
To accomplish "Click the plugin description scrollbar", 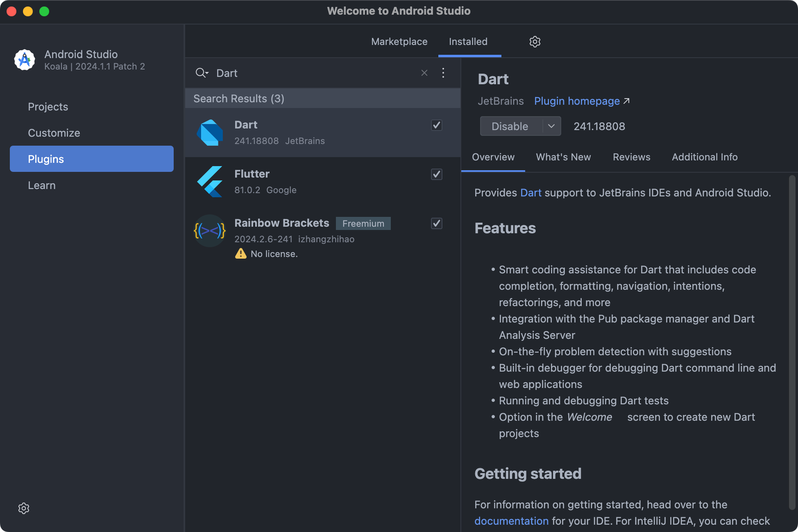I will click(792, 341).
